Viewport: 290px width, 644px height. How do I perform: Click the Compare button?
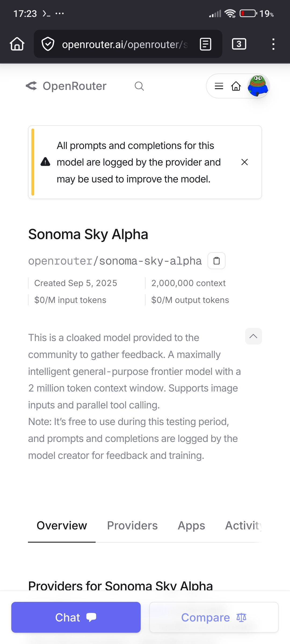pyautogui.click(x=214, y=617)
